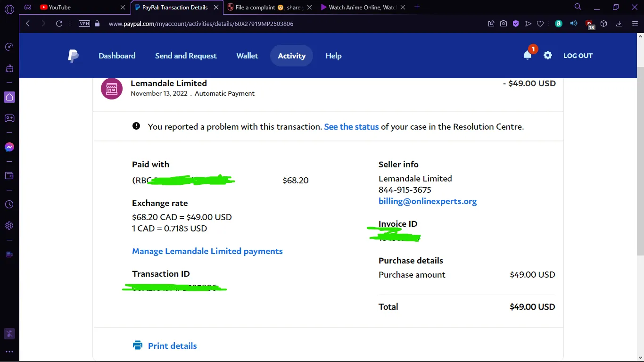Open PayPal Wallet nav item
The image size is (644, 362).
(x=247, y=56)
